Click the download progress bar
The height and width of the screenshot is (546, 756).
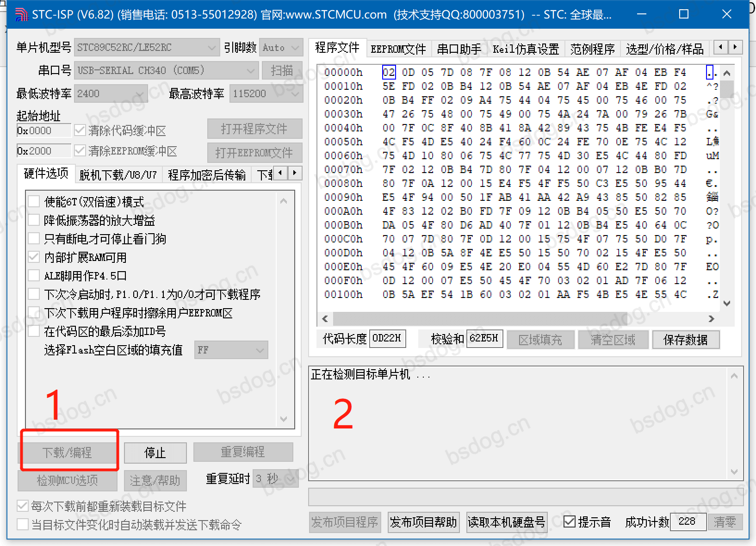pyautogui.click(x=526, y=497)
